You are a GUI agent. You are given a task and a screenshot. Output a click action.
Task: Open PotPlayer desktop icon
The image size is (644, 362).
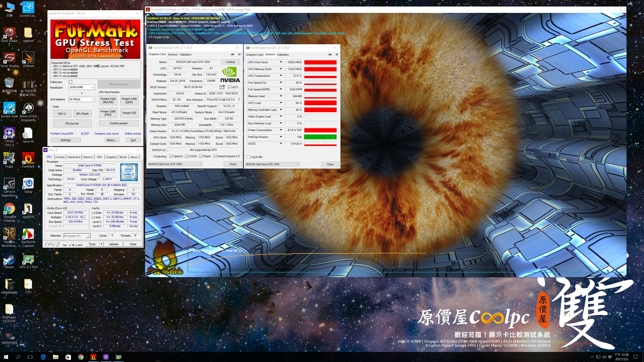[9, 313]
